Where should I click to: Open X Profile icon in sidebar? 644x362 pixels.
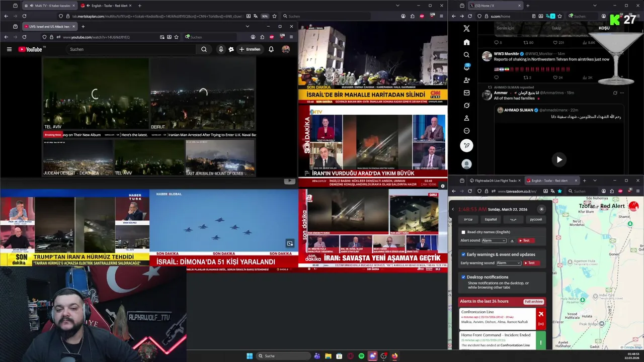[466, 118]
